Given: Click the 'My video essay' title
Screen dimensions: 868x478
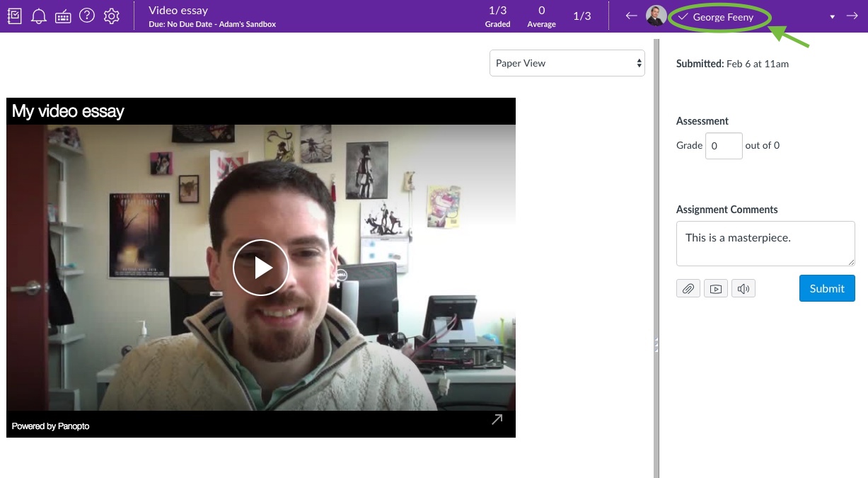Looking at the screenshot, I should [68, 111].
